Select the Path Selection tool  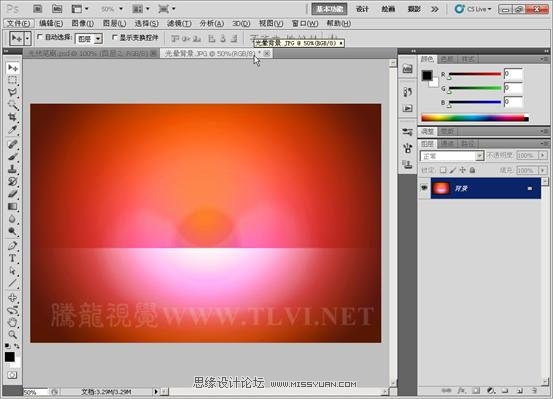[x=13, y=271]
